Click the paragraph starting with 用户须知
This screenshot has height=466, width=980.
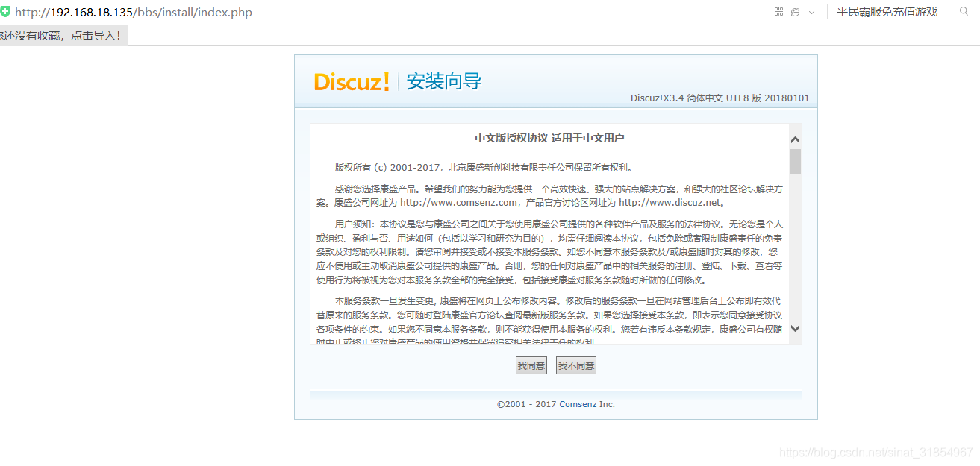point(549,252)
